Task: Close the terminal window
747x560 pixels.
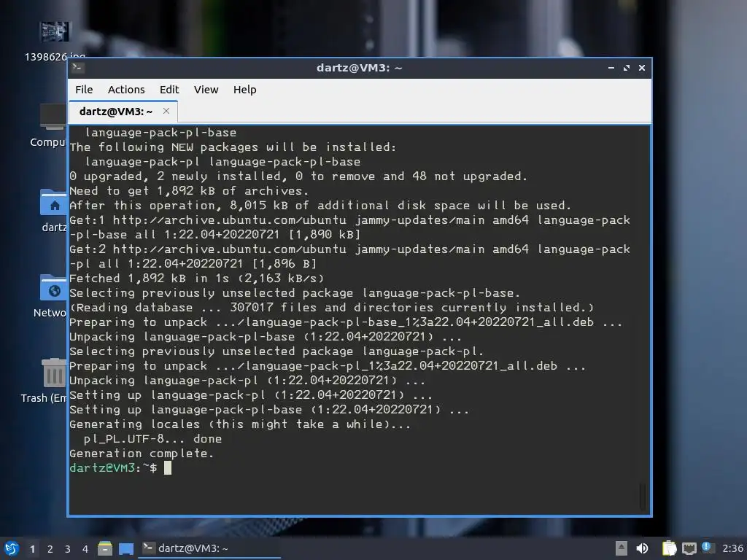Action: pos(642,68)
